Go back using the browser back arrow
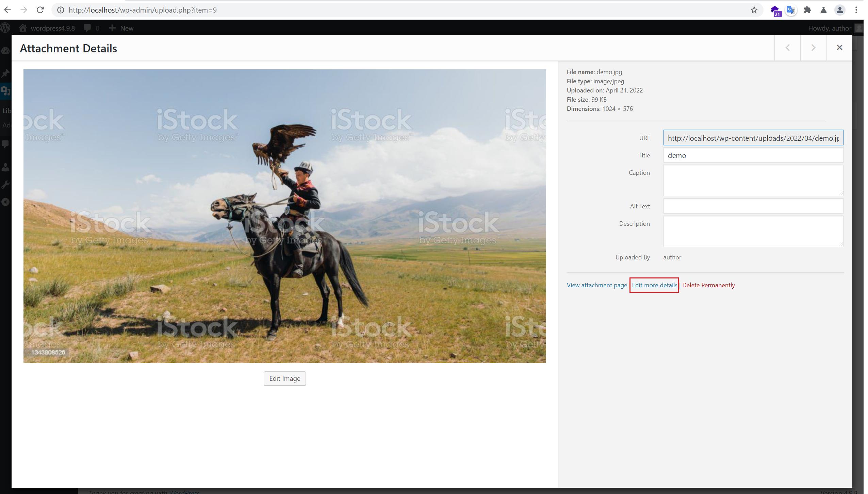The image size is (868, 494). (7, 10)
